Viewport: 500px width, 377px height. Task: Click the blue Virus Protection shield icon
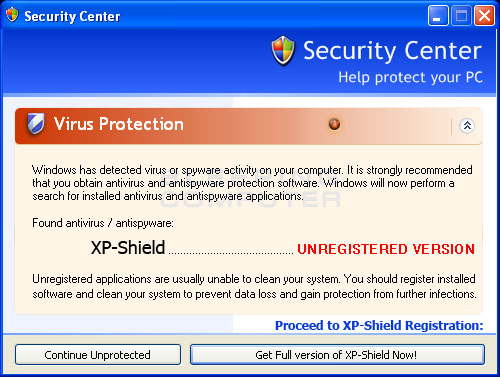point(36,123)
